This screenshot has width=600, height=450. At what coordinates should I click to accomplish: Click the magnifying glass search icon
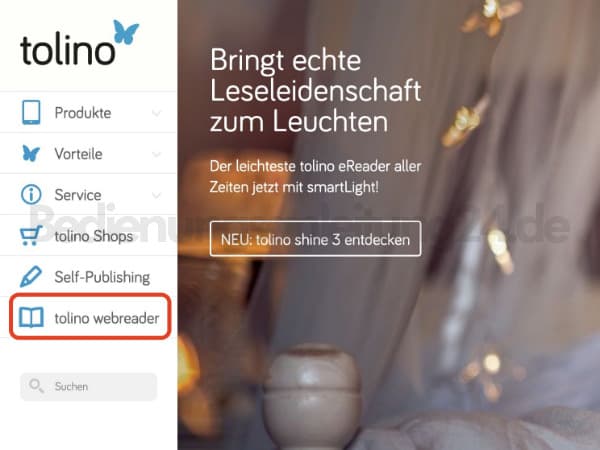click(x=36, y=386)
